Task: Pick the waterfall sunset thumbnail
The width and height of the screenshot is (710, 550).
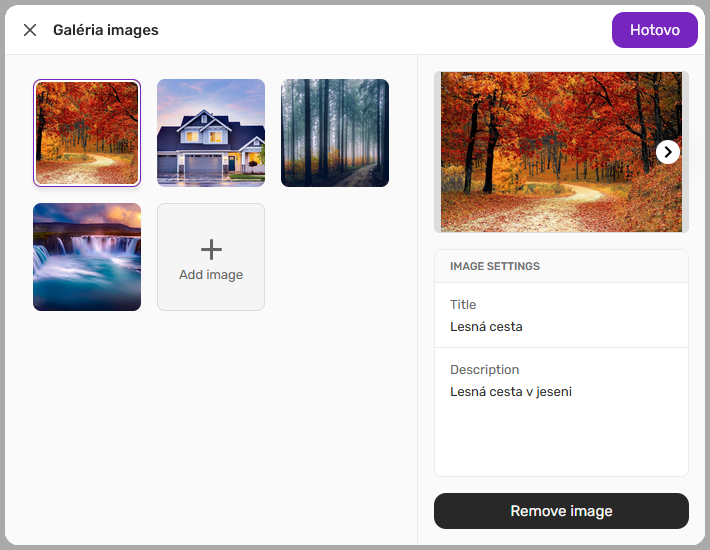Action: point(87,257)
